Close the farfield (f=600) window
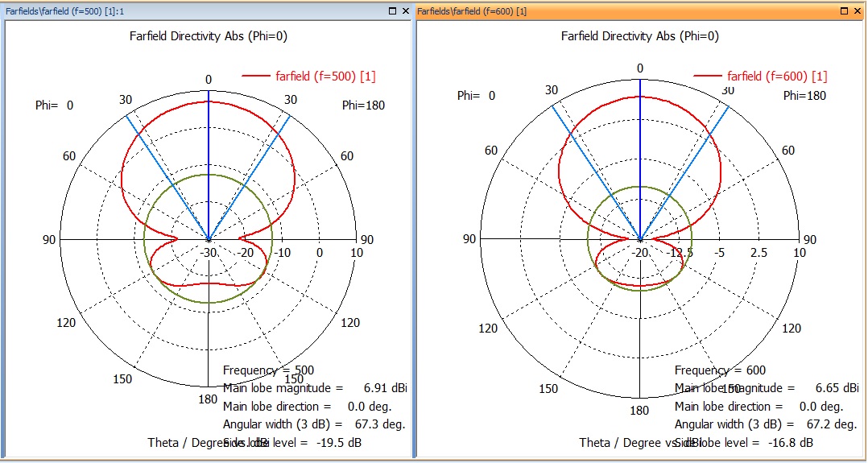The width and height of the screenshot is (868, 463). click(x=858, y=11)
